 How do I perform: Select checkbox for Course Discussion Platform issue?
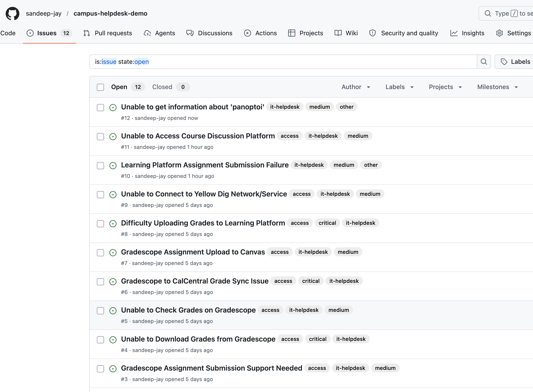(x=100, y=136)
